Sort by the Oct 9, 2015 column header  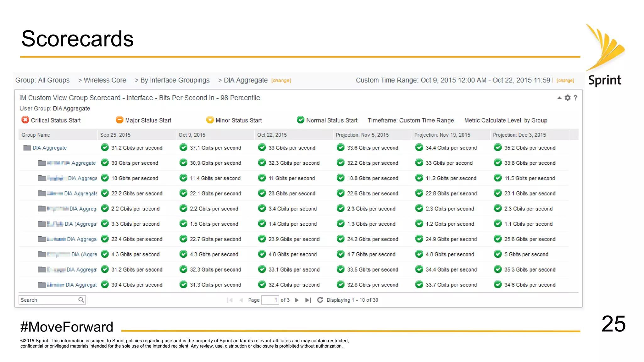pos(215,135)
